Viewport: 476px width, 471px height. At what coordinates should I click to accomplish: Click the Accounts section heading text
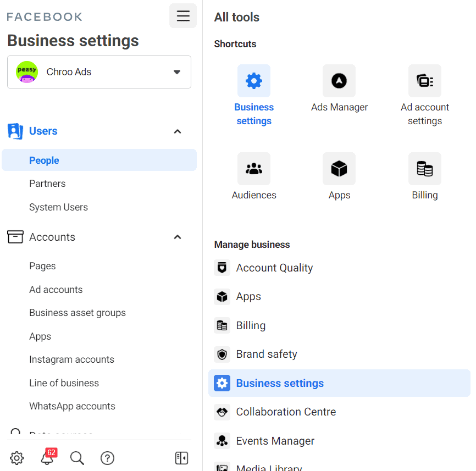[52, 237]
